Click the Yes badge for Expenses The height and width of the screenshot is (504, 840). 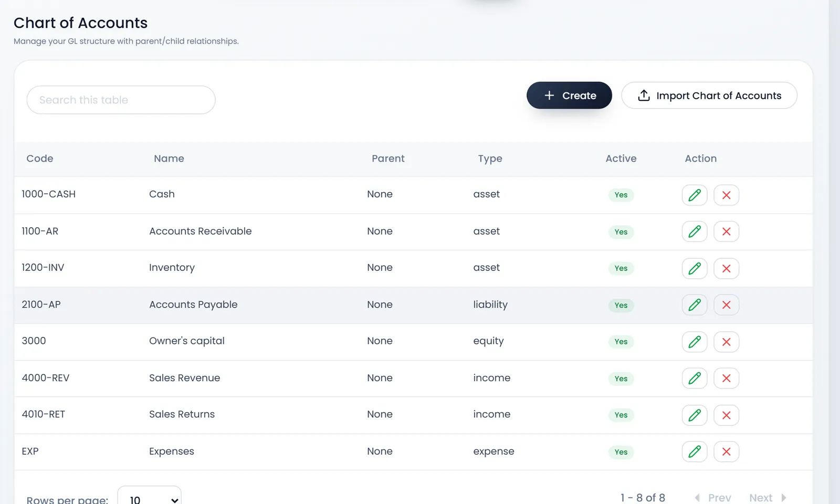(x=621, y=452)
